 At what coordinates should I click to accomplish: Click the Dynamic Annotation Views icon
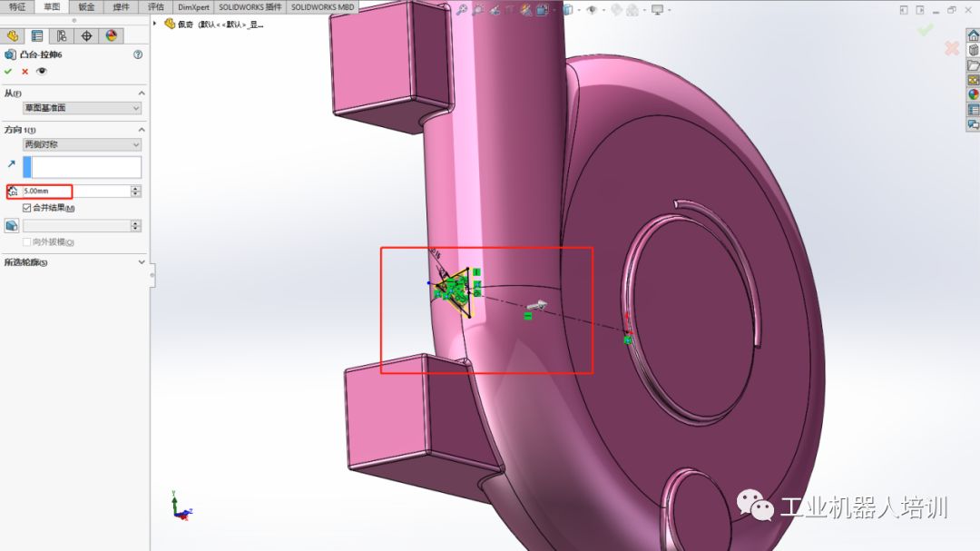(x=525, y=10)
